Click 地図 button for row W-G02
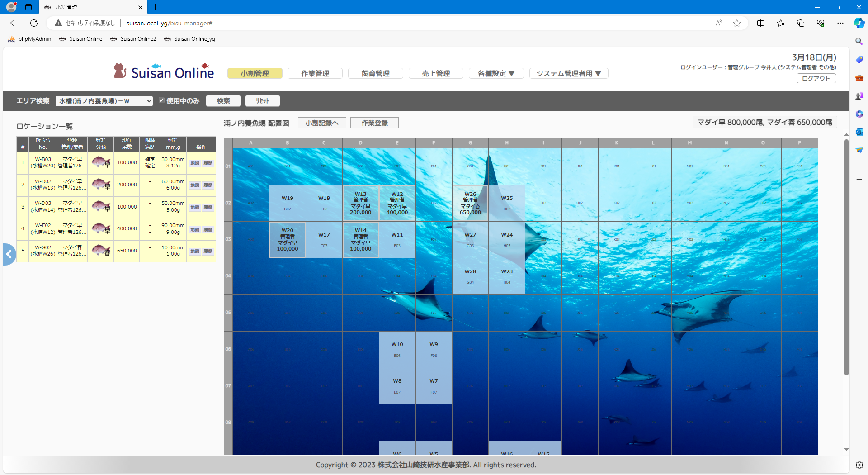This screenshot has height=475, width=868. point(195,252)
